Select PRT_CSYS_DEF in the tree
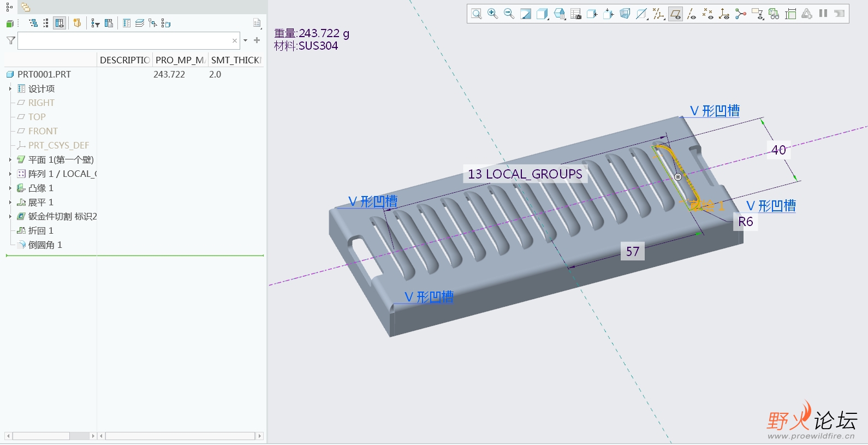The height and width of the screenshot is (445, 868). 58,145
